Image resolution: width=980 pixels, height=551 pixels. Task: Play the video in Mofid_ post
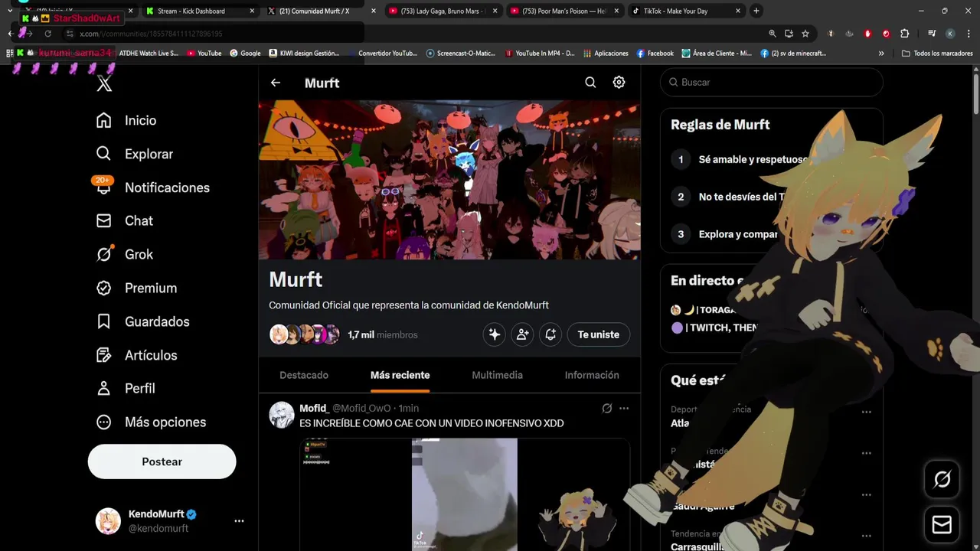coord(465,494)
